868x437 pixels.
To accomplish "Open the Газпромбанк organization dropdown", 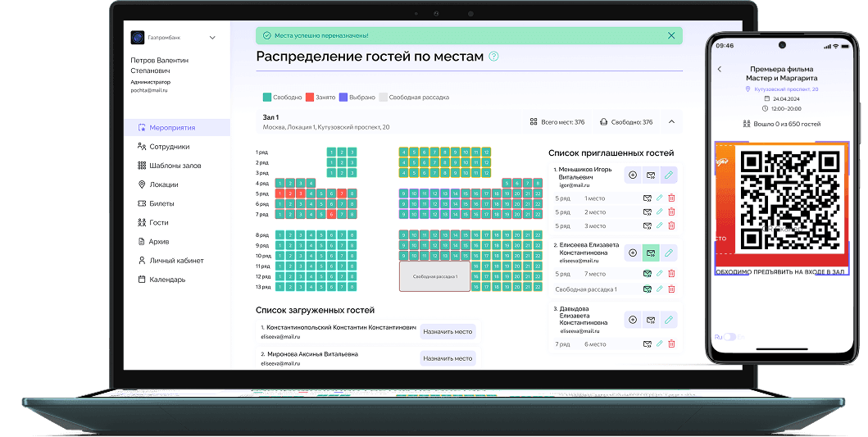I will (212, 38).
